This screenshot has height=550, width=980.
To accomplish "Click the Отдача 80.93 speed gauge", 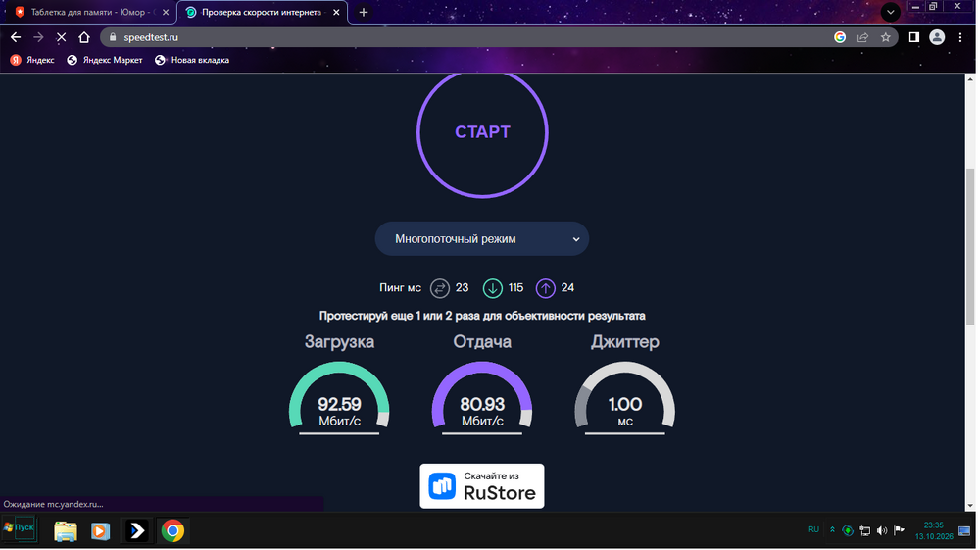I will pyautogui.click(x=482, y=397).
